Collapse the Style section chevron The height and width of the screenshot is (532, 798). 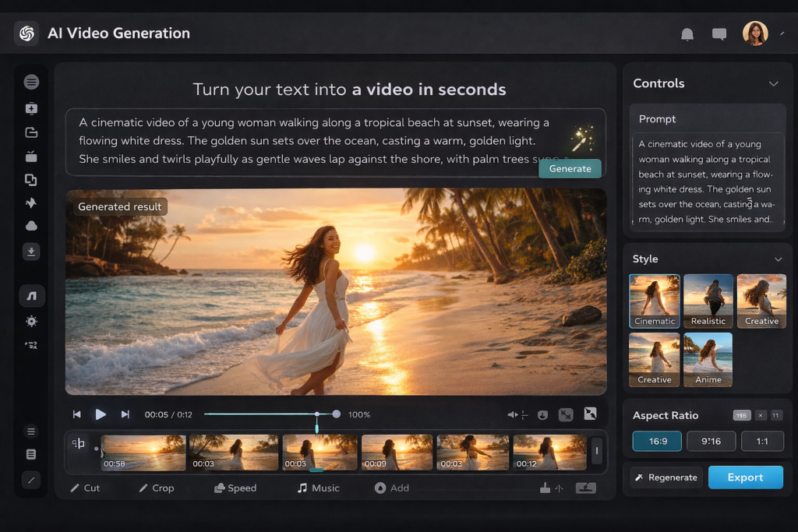coord(777,259)
